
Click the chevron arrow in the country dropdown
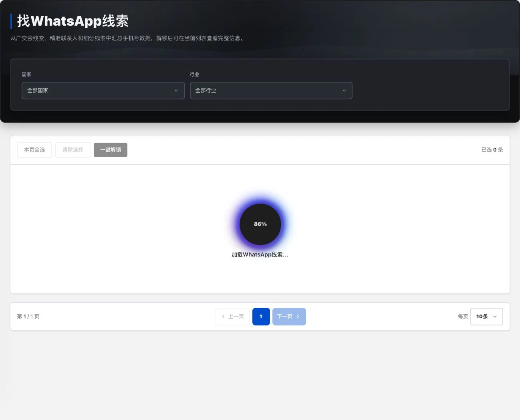[176, 91]
